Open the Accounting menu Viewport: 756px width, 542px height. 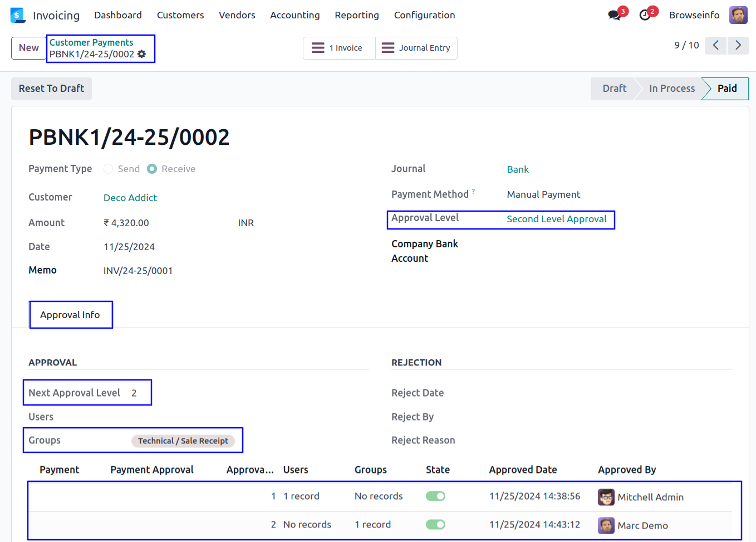pos(294,15)
